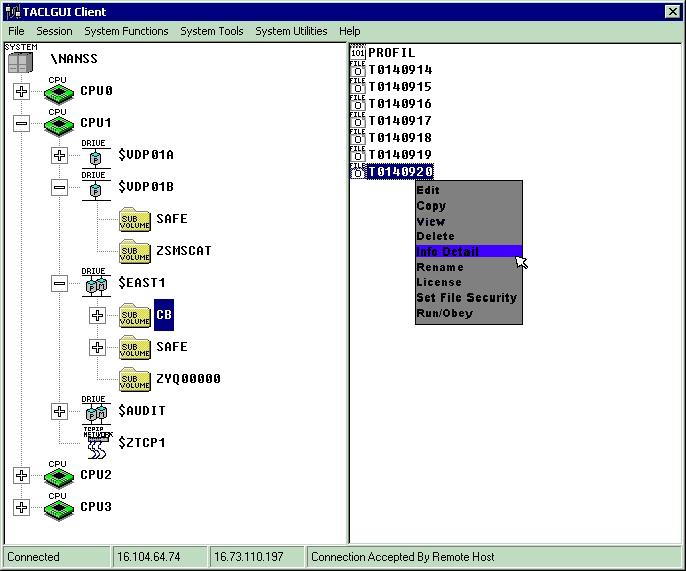Click the $ZTCP1 TCPIP network icon
This screenshot has width=686, height=571.
(97, 445)
